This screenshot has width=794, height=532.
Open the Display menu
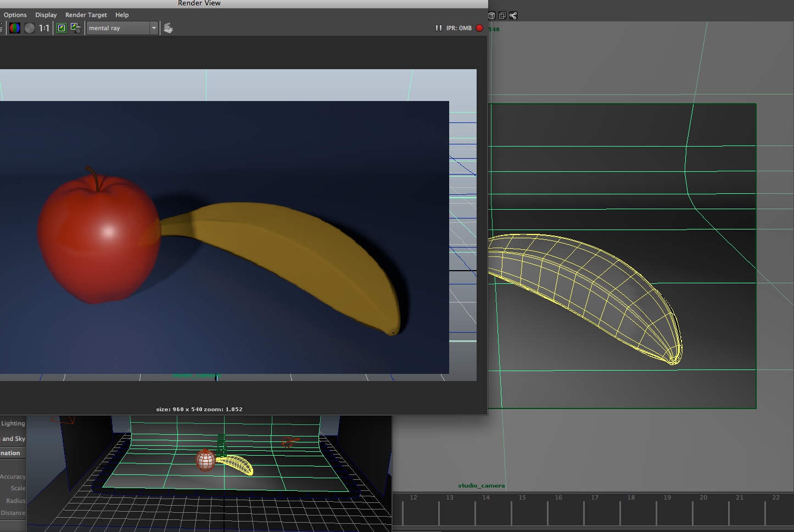click(46, 15)
